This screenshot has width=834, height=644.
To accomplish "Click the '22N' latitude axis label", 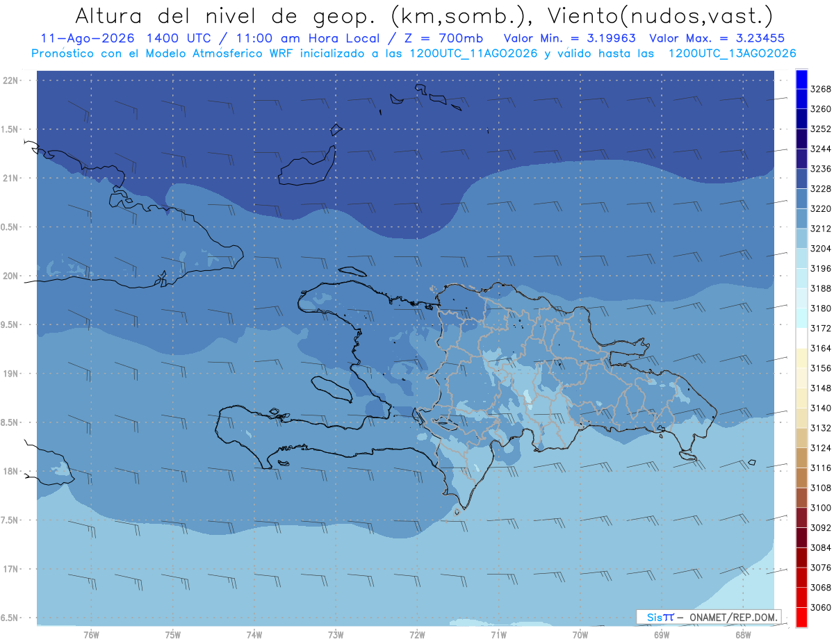I will pos(11,81).
